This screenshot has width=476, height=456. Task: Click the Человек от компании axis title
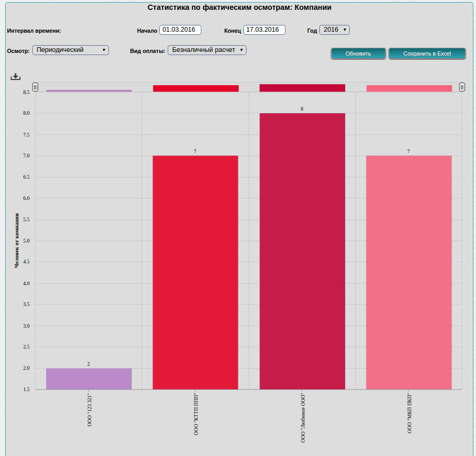tap(17, 240)
